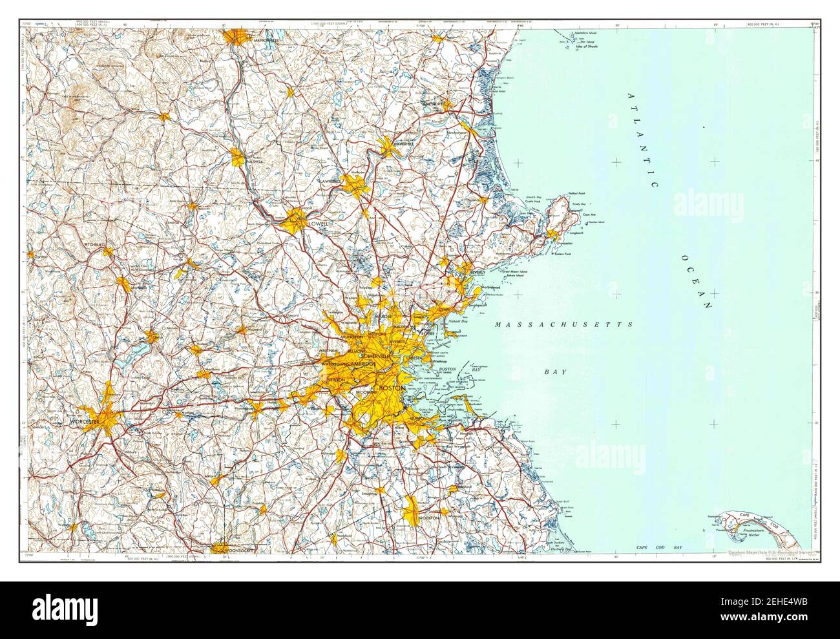Click the NEWTON label
The width and height of the screenshot is (840, 639).
tap(336, 379)
